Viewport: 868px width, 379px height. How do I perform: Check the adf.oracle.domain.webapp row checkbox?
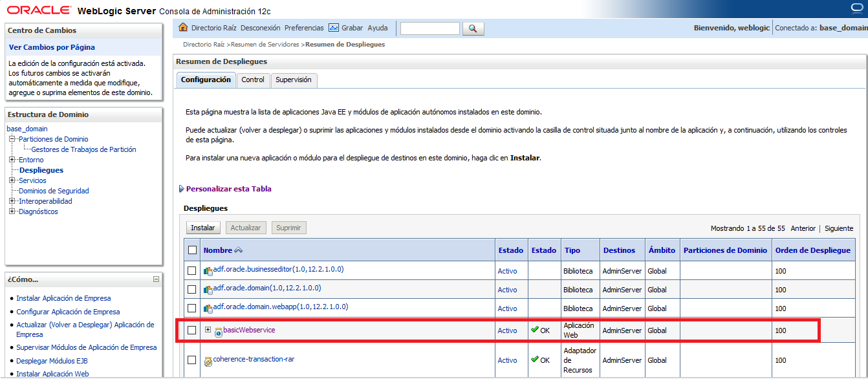click(x=192, y=308)
